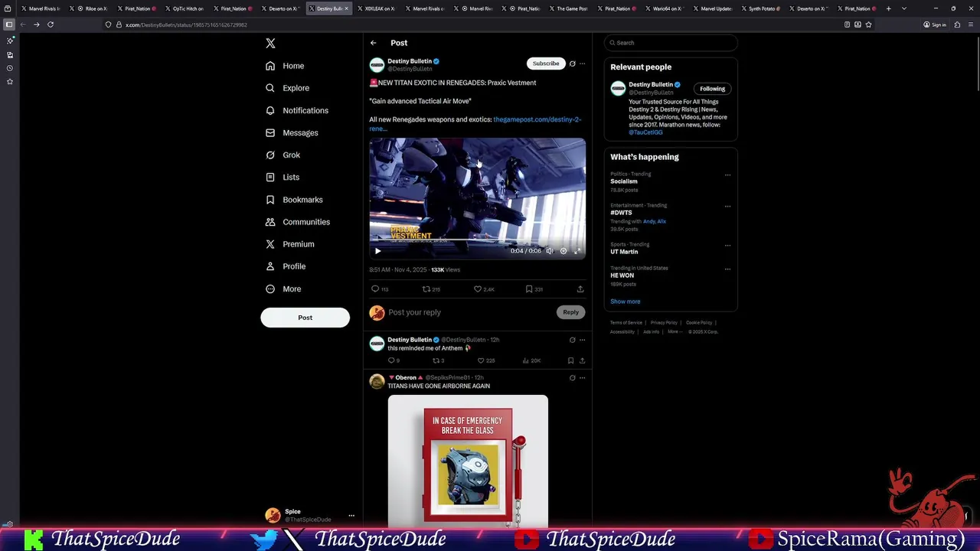Screen dimensions: 980x551
Task: Open options for UT Martin trend
Action: pos(727,245)
